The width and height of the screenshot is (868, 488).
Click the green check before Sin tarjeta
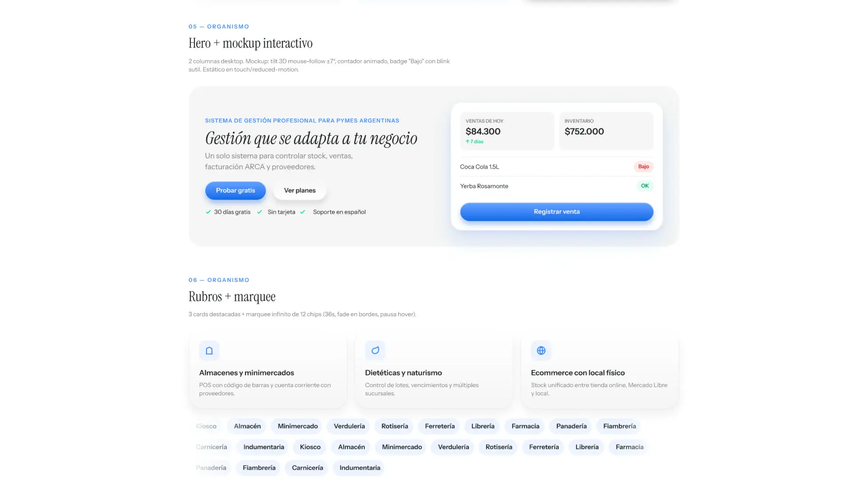(259, 212)
